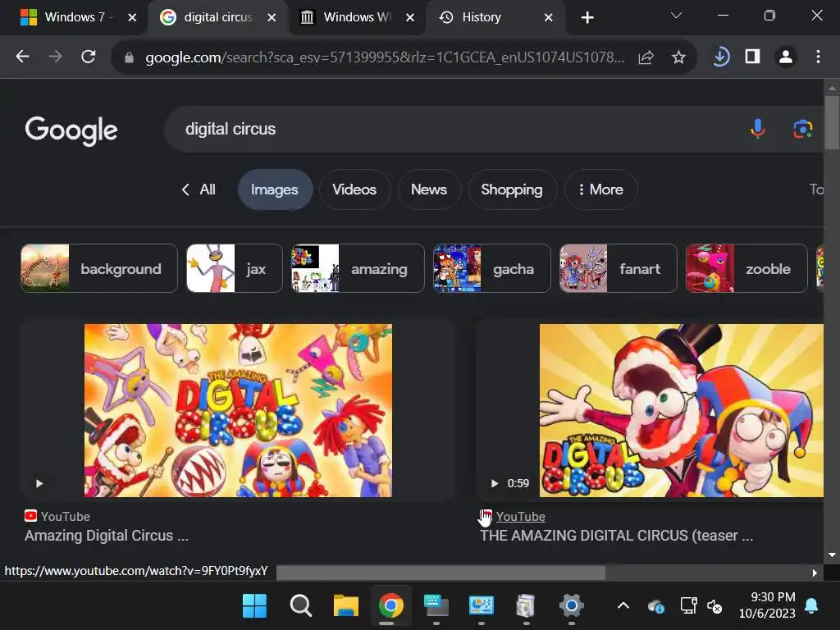Click the address bar URL
This screenshot has height=630, width=840.
[385, 57]
